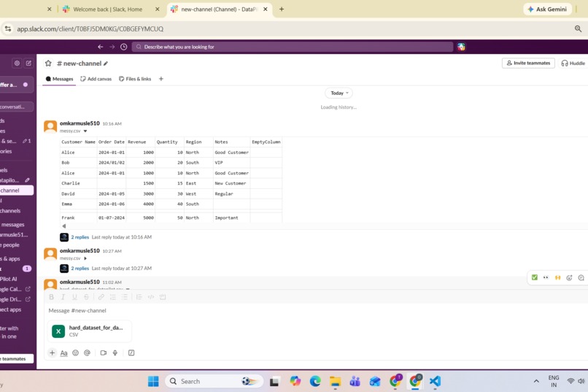
Task: React with the check mark emoji
Action: click(x=534, y=277)
